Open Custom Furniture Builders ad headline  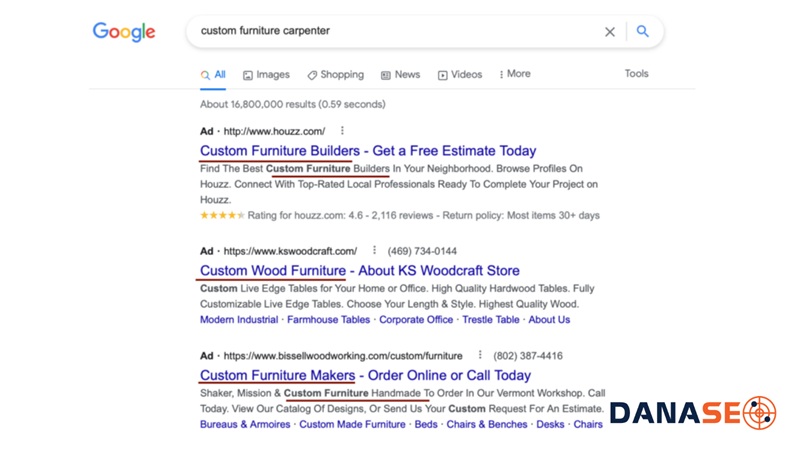(368, 151)
